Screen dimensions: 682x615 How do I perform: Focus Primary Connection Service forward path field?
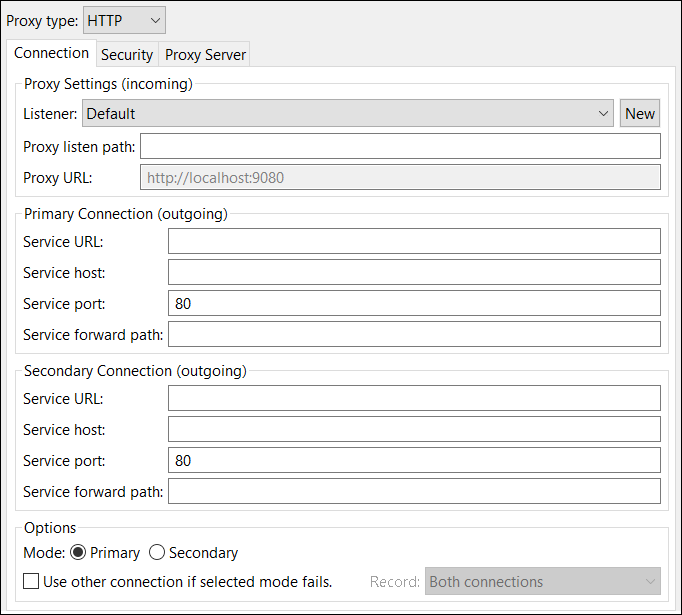pyautogui.click(x=414, y=334)
